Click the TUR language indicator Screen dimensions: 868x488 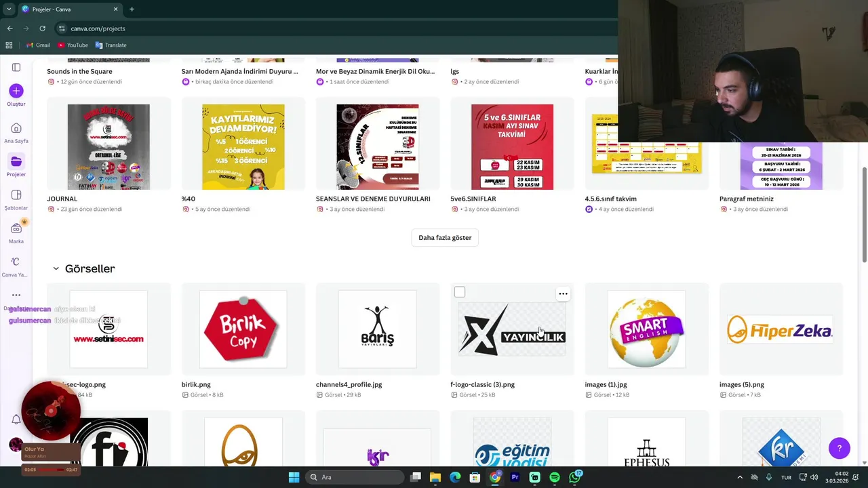click(787, 477)
